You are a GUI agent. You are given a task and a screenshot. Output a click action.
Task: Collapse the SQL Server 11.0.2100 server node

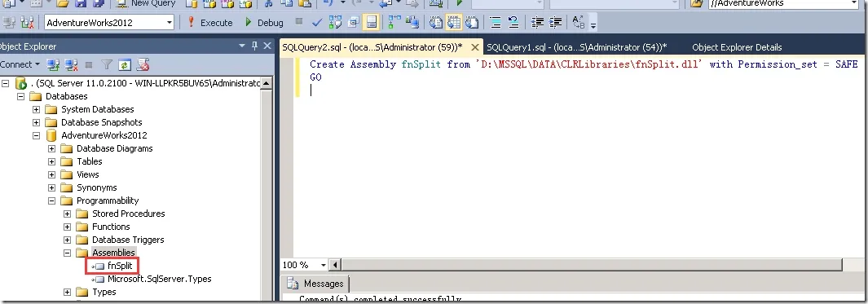click(x=6, y=83)
